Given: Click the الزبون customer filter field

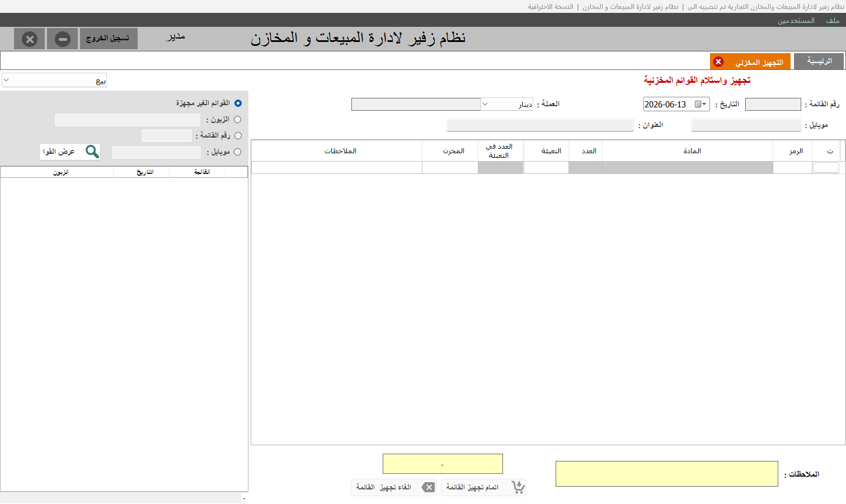Looking at the screenshot, I should pyautogui.click(x=128, y=120).
